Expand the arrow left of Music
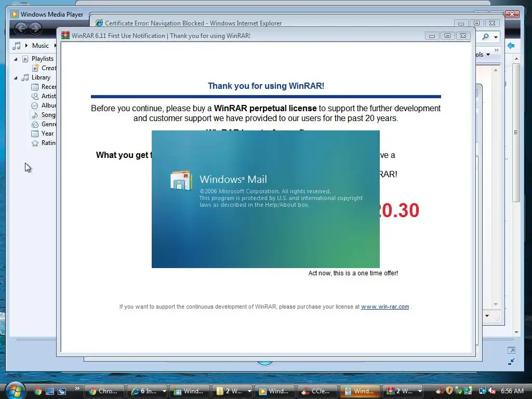The height and width of the screenshot is (399, 532). click(26, 46)
